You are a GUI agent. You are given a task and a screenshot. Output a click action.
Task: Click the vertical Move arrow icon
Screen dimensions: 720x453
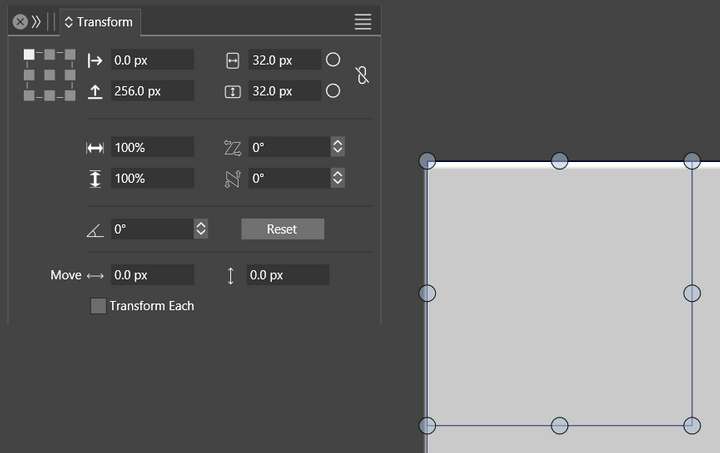[231, 276]
